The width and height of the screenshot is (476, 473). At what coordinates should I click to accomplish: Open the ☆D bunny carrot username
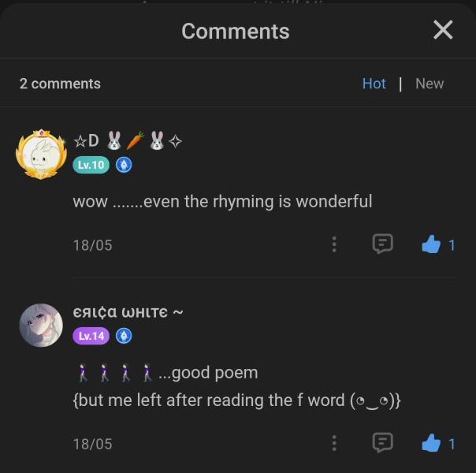[128, 141]
